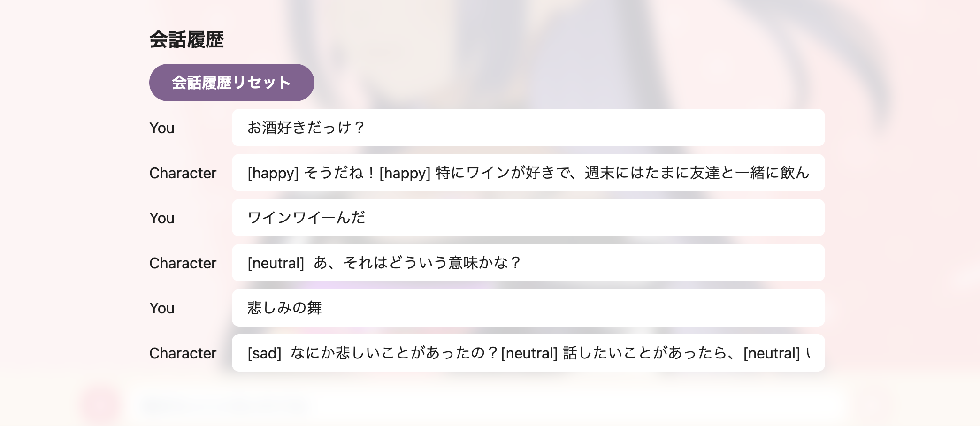This screenshot has height=426, width=980.
Task: Click the [happy] wine reply to expand its text
Action: (x=528, y=173)
